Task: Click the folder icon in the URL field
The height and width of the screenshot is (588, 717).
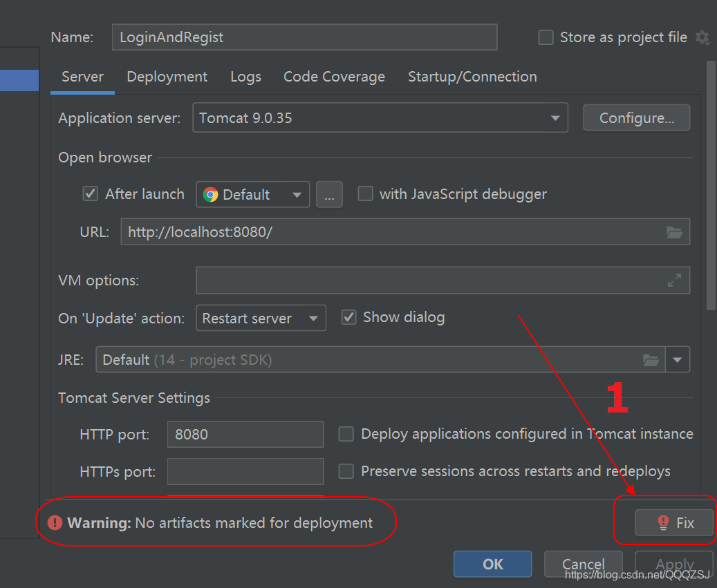Action: point(674,232)
